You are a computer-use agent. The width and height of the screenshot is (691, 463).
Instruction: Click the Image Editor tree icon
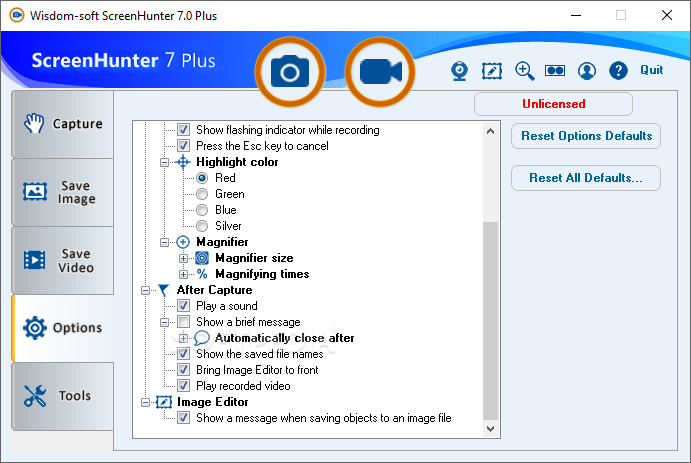[x=164, y=402]
